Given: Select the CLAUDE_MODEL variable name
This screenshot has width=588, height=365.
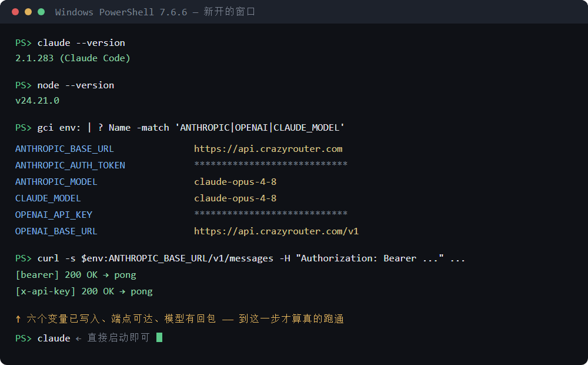Looking at the screenshot, I should click(48, 198).
